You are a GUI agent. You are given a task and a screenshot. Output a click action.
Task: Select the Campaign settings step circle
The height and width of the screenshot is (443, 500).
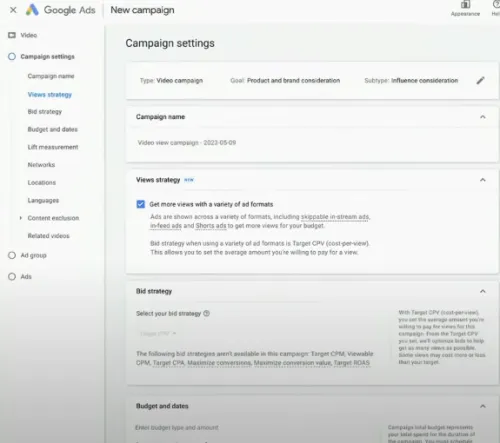pos(12,56)
